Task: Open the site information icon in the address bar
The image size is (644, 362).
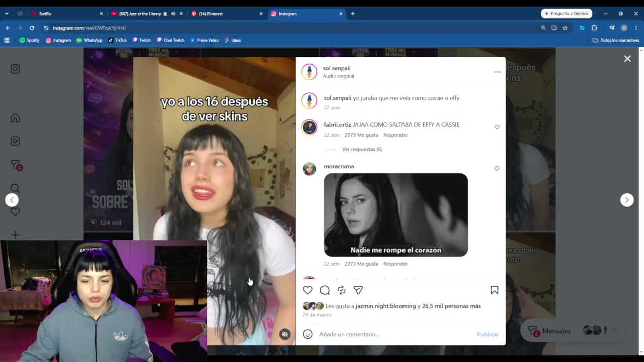Action: click(x=46, y=28)
